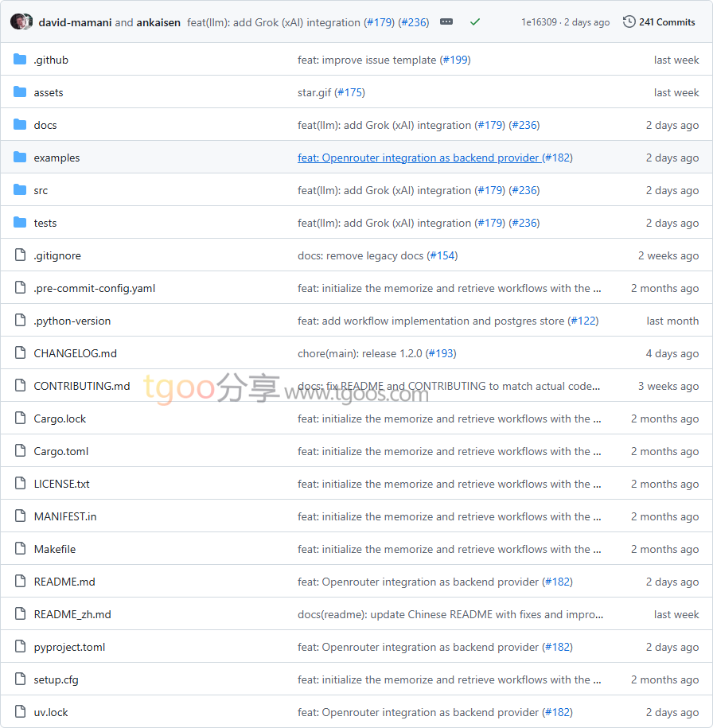Click the green commit status checkmark
The image size is (713, 728).
pos(475,22)
